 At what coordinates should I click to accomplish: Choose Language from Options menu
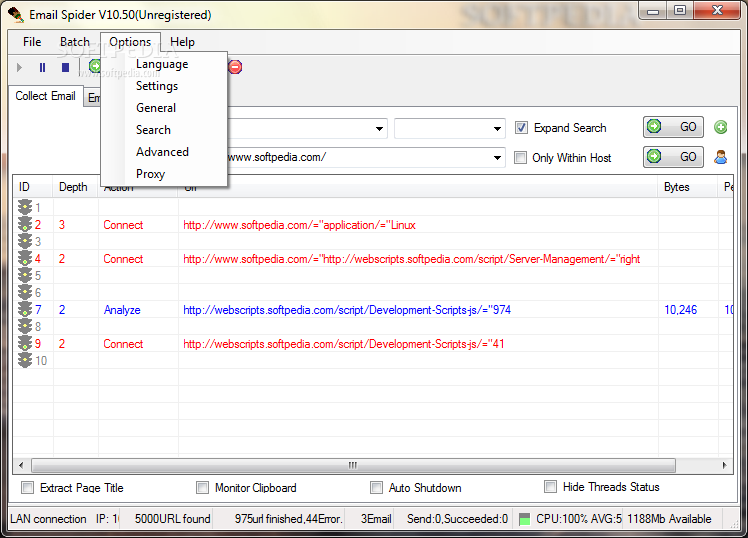click(162, 64)
